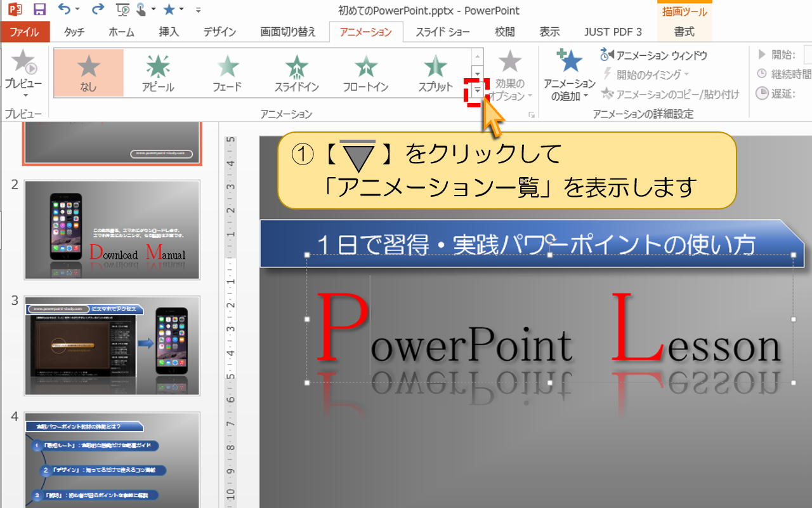Expand the full animation gallery list
The image size is (812, 508).
tap(477, 90)
